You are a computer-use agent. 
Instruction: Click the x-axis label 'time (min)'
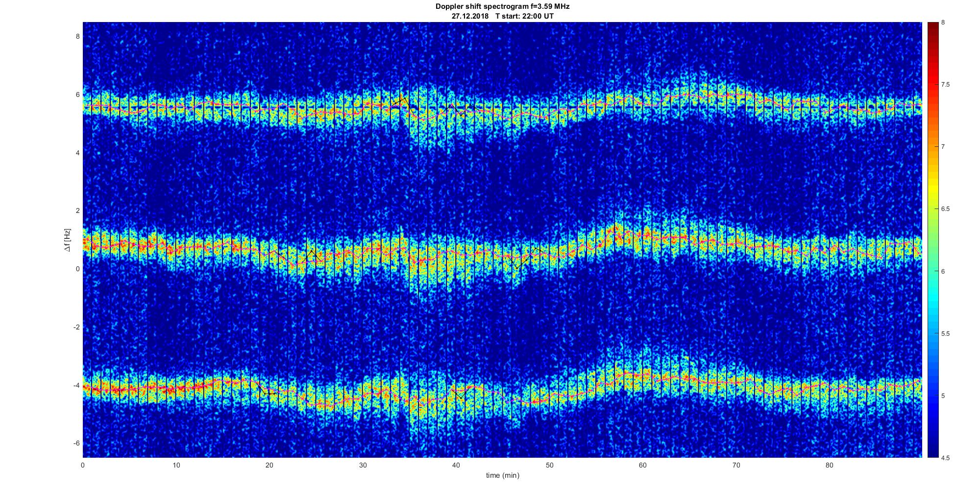pos(503,475)
